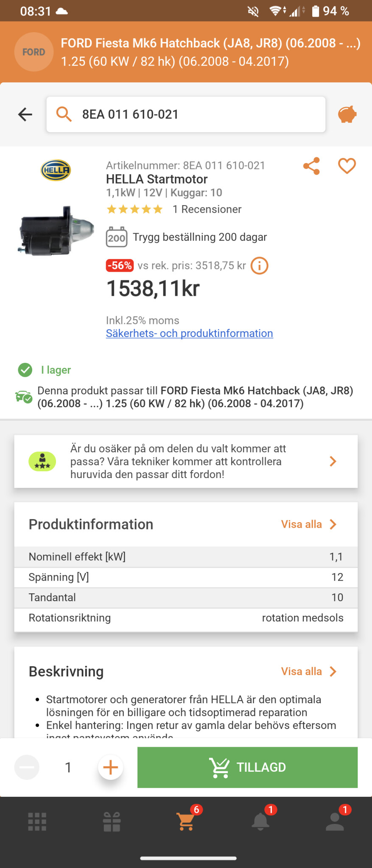Decrease quantity with minus button
The image size is (372, 868).
pos(27,767)
